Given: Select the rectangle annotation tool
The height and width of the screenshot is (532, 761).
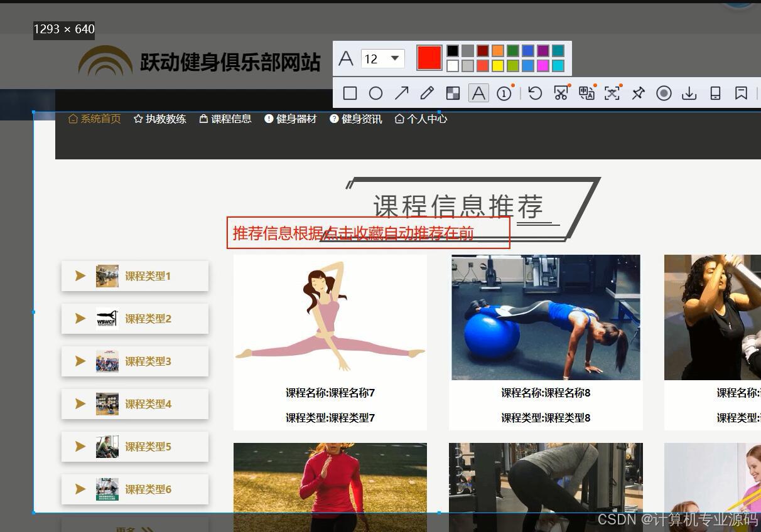Looking at the screenshot, I should pyautogui.click(x=350, y=93).
